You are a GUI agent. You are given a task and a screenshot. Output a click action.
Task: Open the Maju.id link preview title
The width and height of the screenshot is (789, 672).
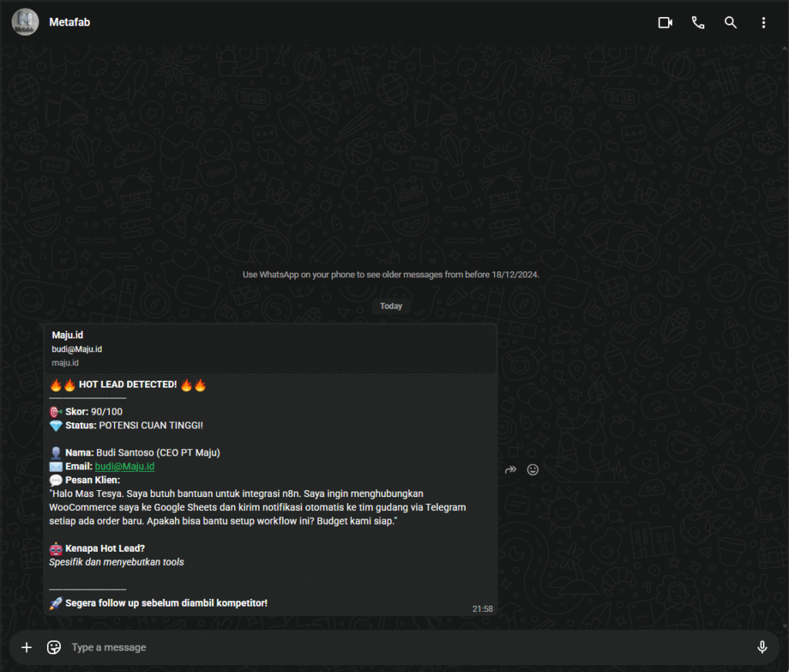[68, 334]
